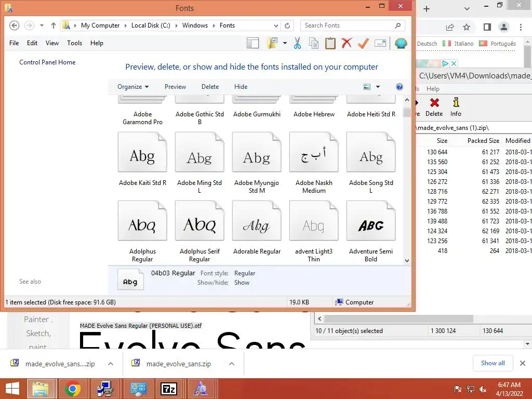Click the Preview command button
Screen dimensions: 532x399
pyautogui.click(x=175, y=87)
